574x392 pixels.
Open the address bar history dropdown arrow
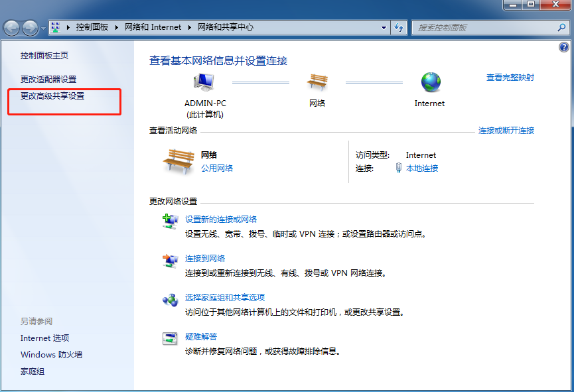pos(383,28)
